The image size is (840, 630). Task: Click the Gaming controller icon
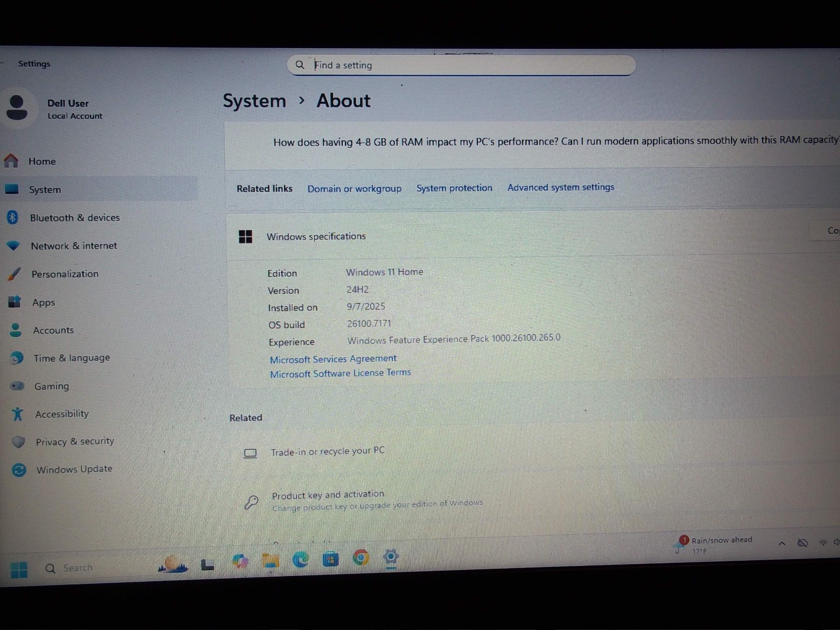(17, 386)
